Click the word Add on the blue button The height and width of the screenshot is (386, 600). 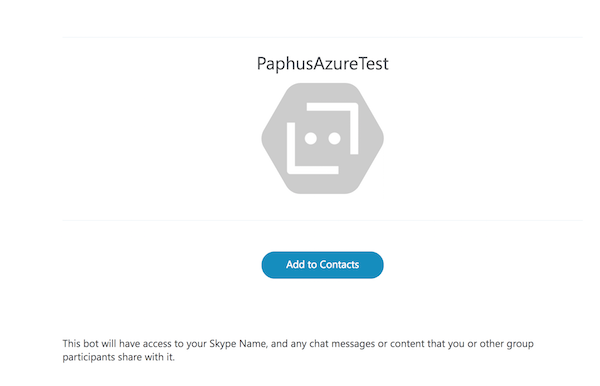tap(295, 265)
